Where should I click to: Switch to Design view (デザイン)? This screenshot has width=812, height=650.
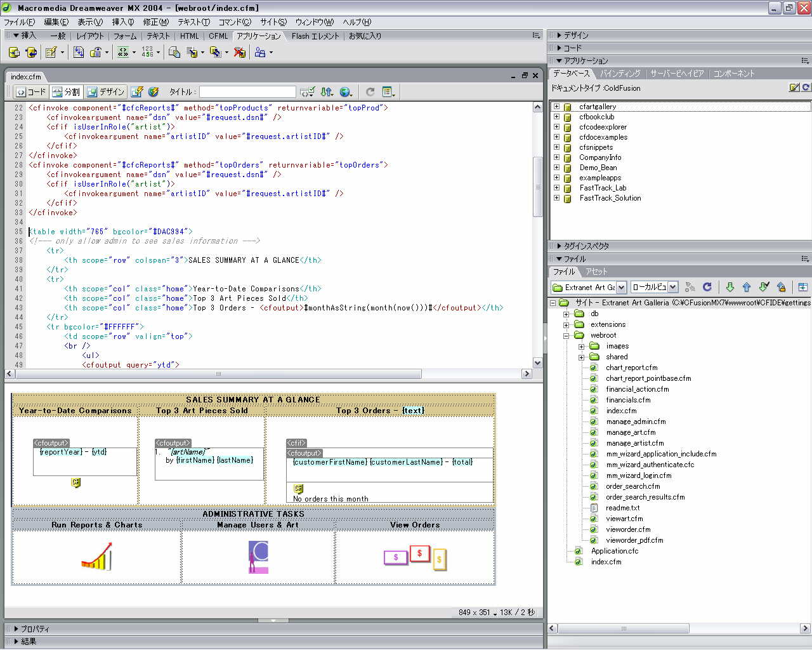coord(106,92)
